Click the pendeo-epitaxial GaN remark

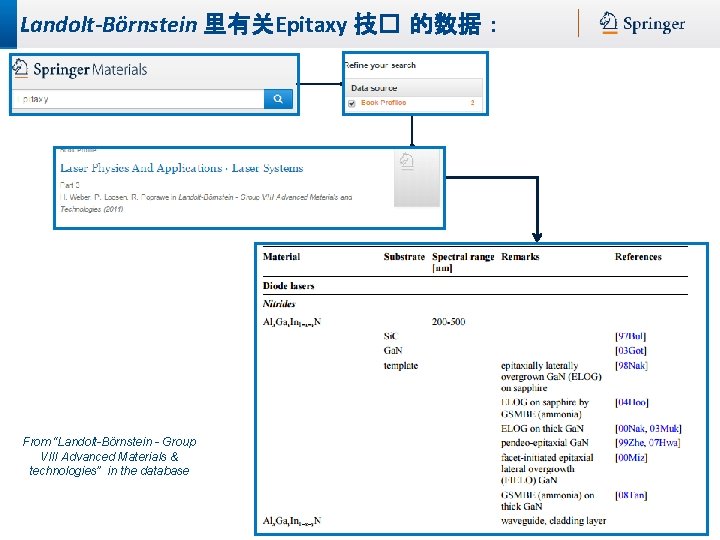(545, 443)
